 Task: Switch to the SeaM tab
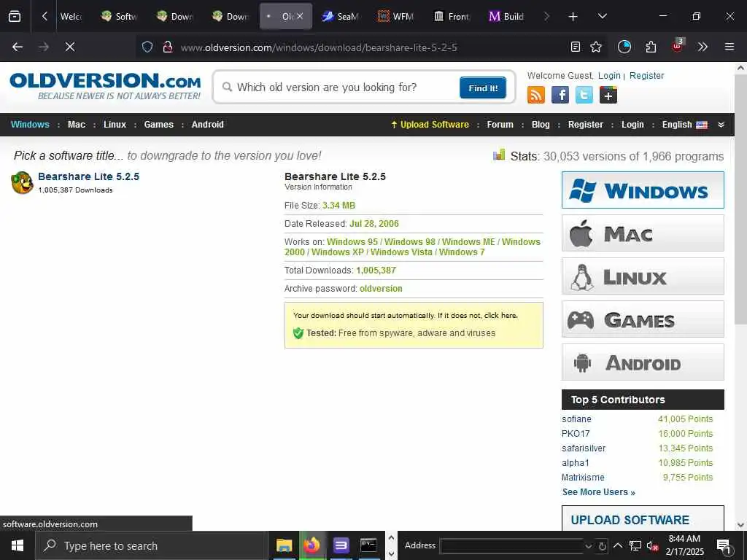click(x=341, y=16)
